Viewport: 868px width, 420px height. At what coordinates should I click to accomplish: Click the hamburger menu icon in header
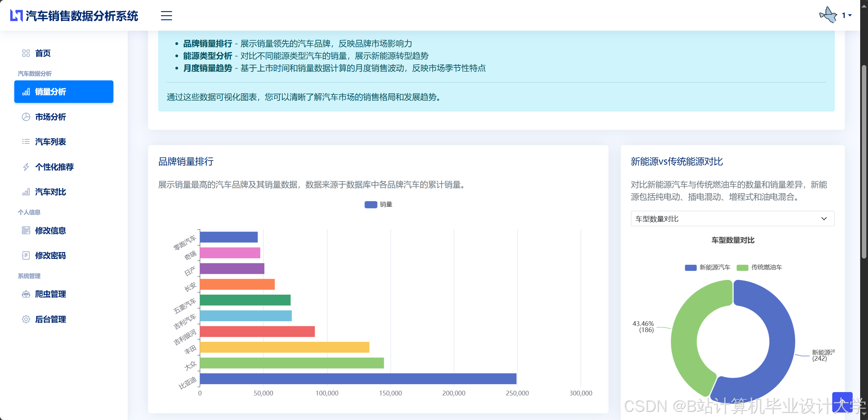166,16
